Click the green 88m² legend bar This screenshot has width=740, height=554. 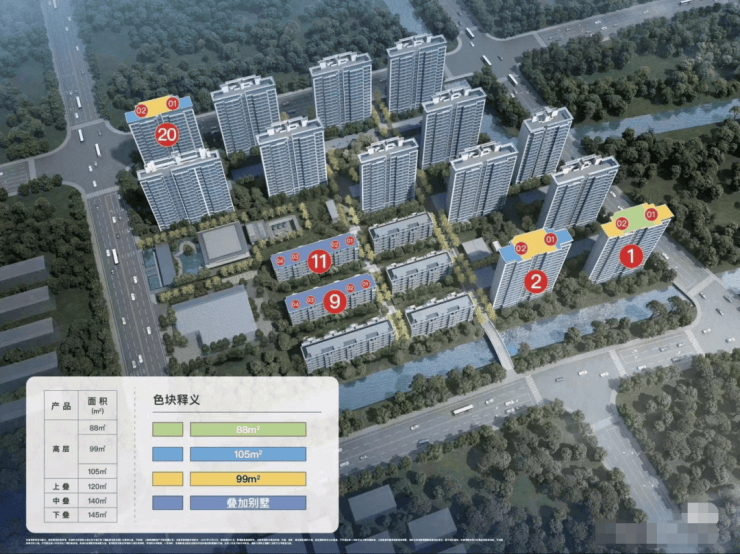tap(248, 429)
